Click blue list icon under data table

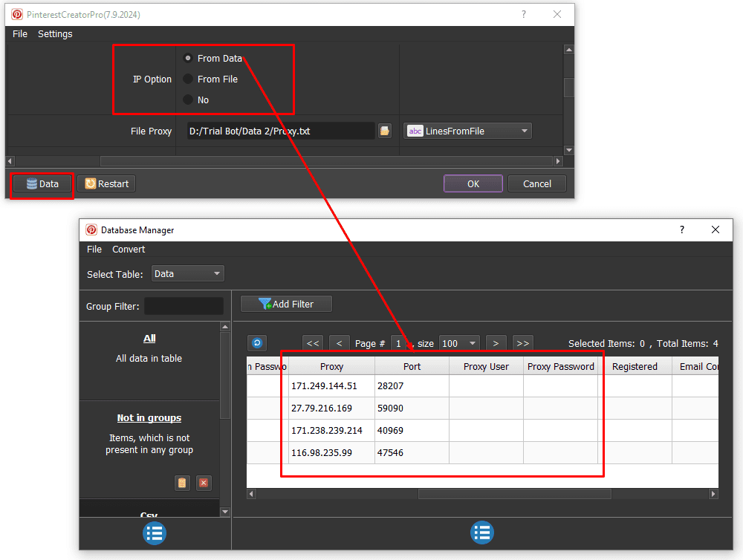point(482,533)
